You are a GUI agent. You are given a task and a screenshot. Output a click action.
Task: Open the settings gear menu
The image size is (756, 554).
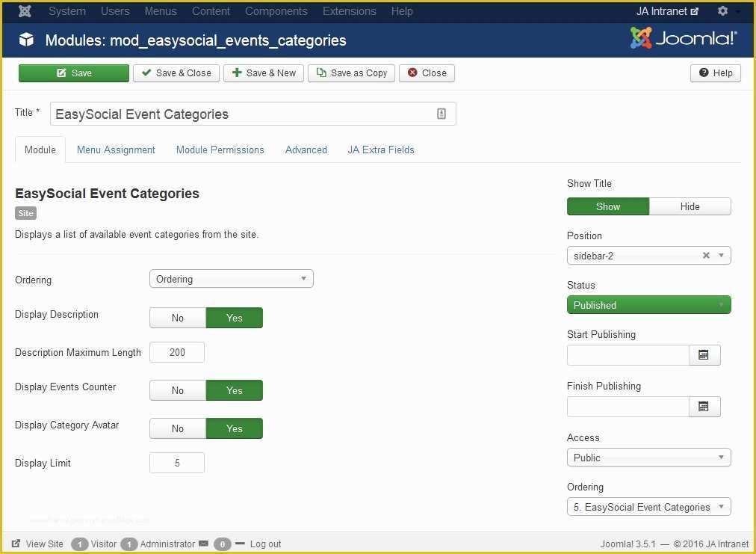tap(722, 10)
